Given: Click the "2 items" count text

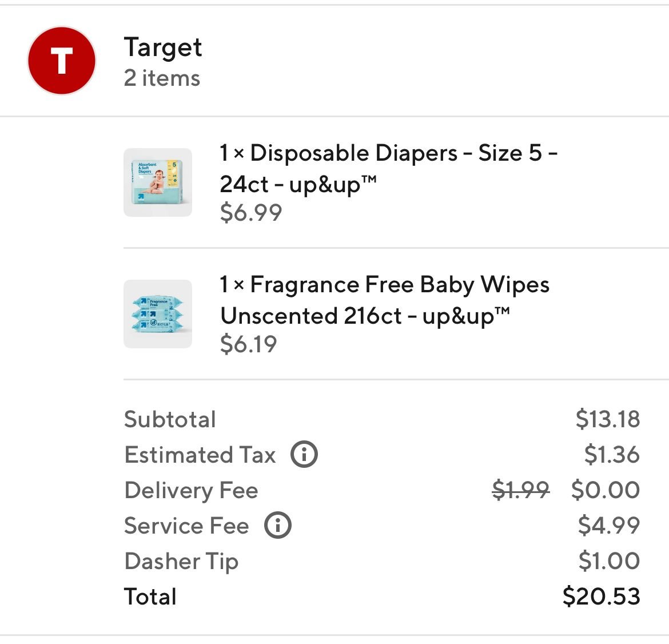Looking at the screenshot, I should pyautogui.click(x=162, y=78).
